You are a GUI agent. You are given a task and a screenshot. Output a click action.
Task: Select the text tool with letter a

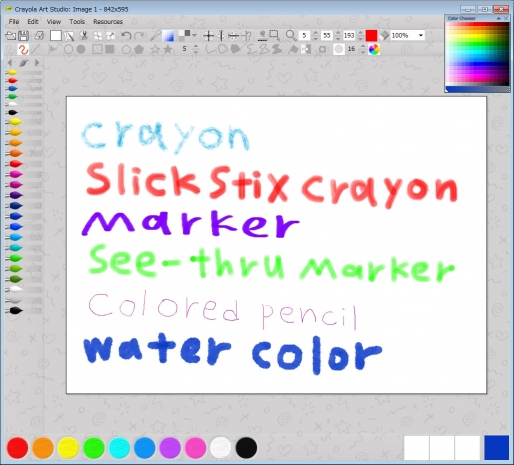pos(322,50)
